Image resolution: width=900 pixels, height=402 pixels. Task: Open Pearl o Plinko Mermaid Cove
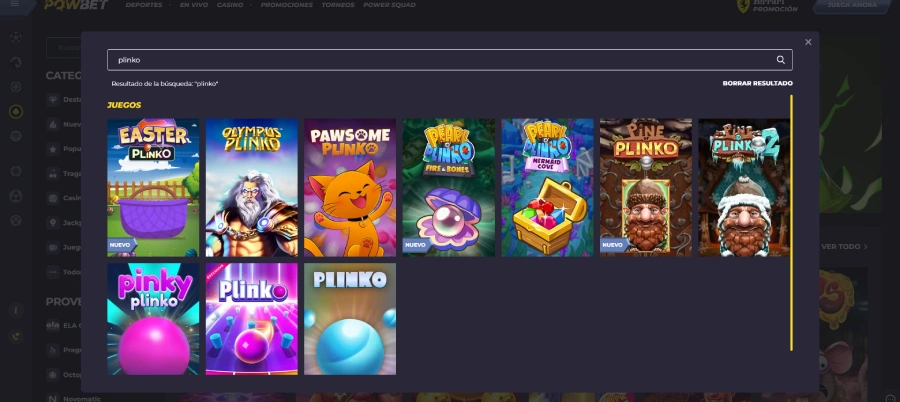[x=548, y=187]
